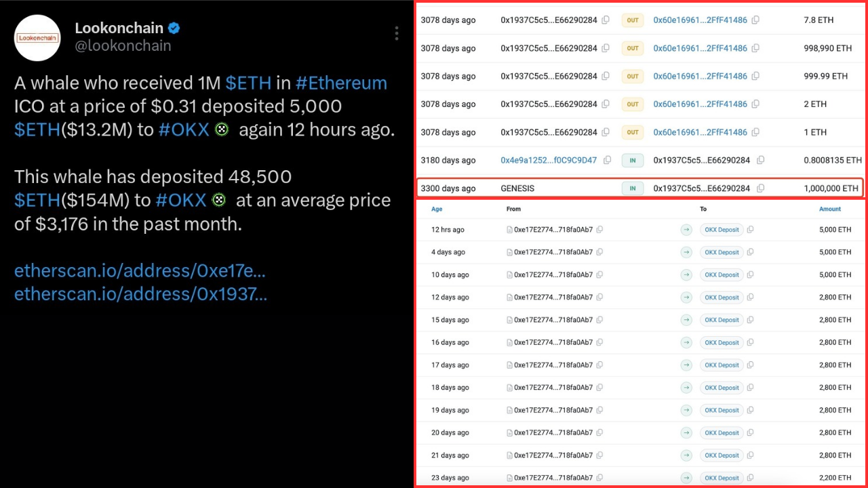Click the OUT badge in the 2 ETH row
This screenshot has height=488, width=868.
tap(633, 104)
